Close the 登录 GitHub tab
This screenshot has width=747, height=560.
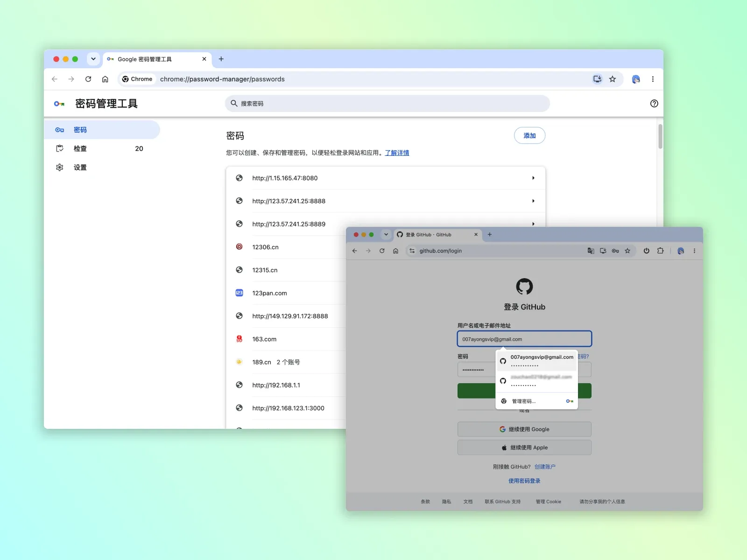476,234
